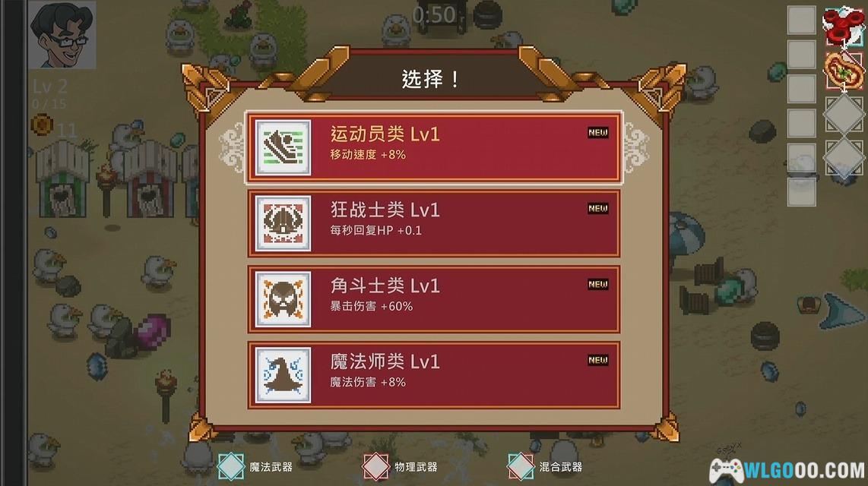The height and width of the screenshot is (486, 868).
Task: Choose the 狂战士类 Lv1 upgrade
Action: point(433,223)
